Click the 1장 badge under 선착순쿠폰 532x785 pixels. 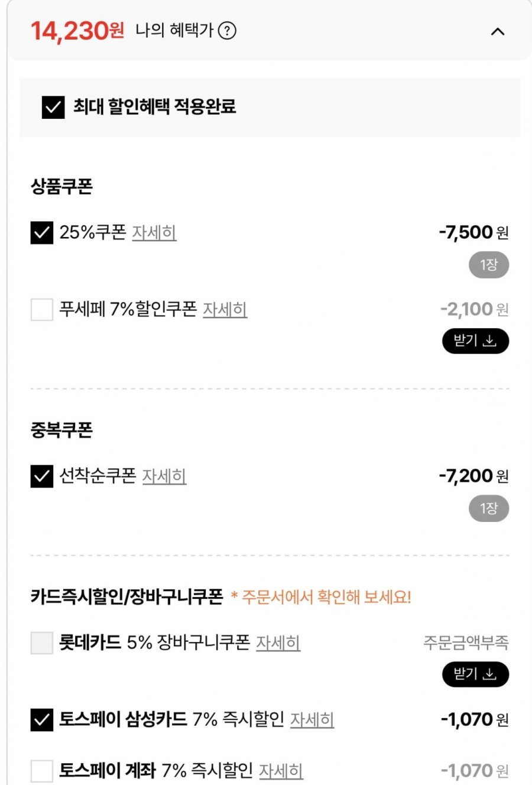pos(489,509)
